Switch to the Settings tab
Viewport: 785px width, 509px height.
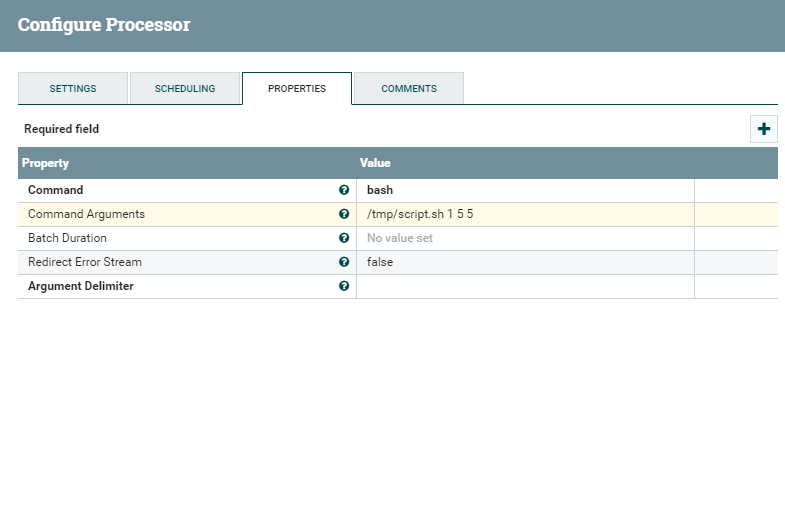[73, 89]
